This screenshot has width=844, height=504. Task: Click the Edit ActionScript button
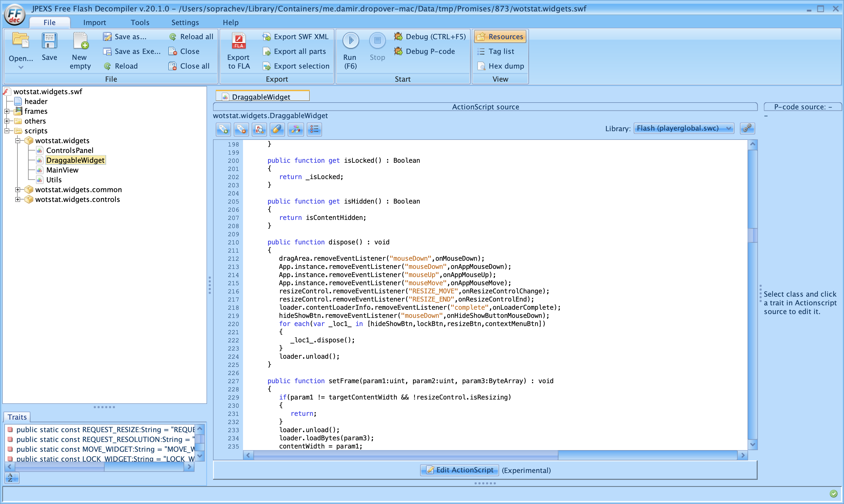point(460,470)
